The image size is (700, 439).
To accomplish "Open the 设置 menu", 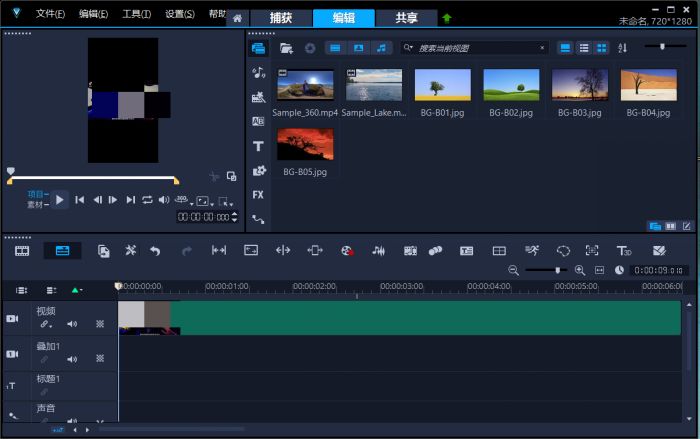I will click(180, 14).
